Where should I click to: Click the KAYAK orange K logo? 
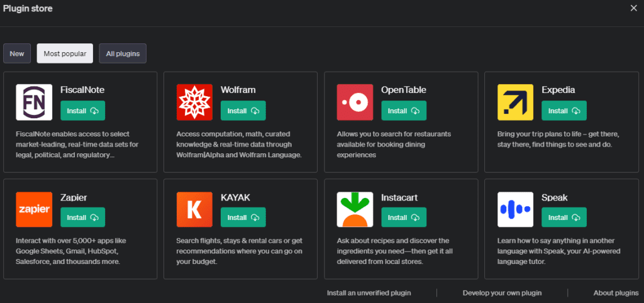pyautogui.click(x=195, y=209)
